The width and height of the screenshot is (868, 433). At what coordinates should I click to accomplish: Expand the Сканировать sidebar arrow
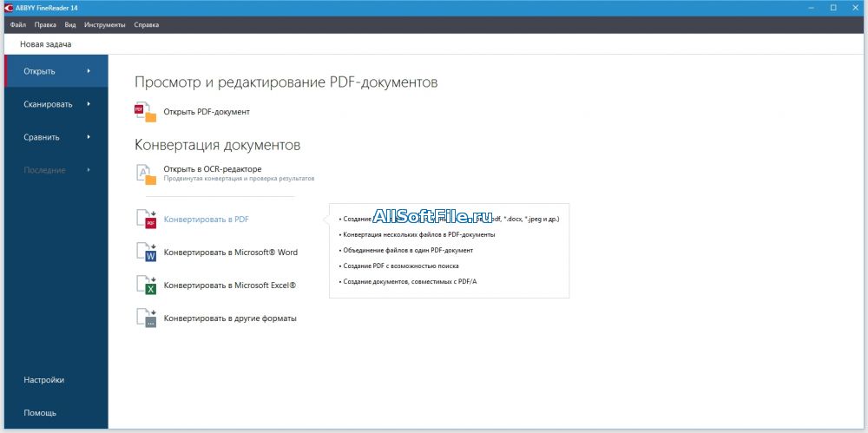89,104
